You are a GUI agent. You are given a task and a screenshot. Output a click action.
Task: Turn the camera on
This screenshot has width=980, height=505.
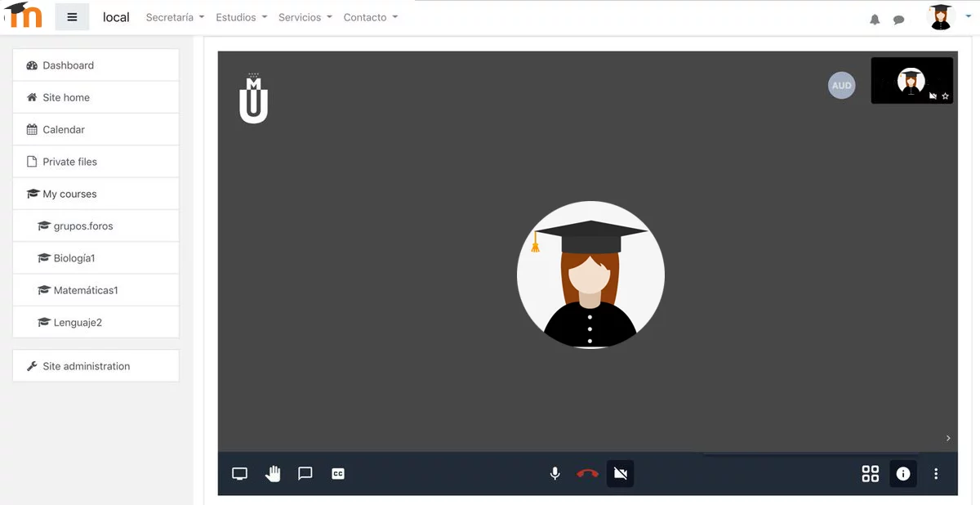621,474
